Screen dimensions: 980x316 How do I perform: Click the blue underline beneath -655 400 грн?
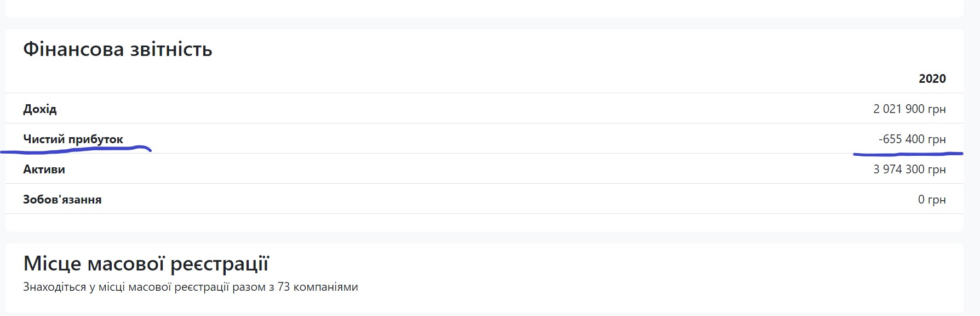tap(908, 154)
